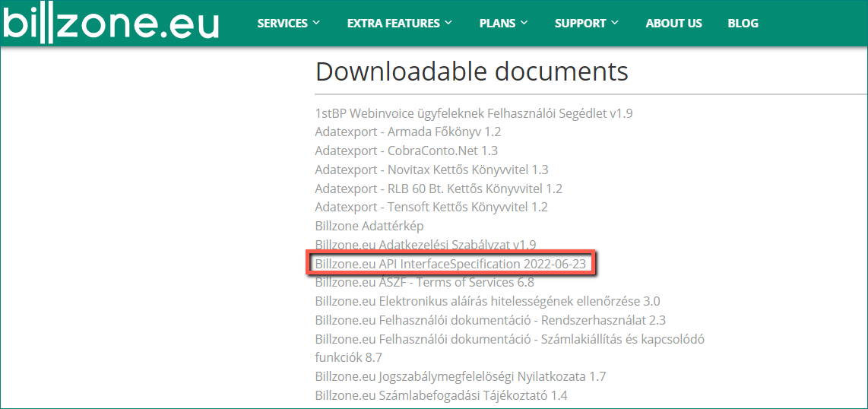Download 1stBP Webinvoice Felhasználói Segédlet v1.9
The image size is (868, 409).
[x=474, y=114]
